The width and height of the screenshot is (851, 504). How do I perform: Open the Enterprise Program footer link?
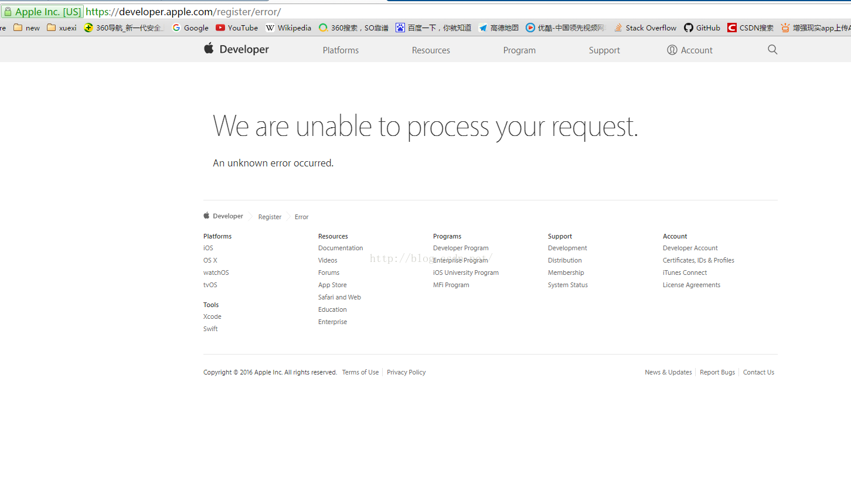click(x=460, y=260)
